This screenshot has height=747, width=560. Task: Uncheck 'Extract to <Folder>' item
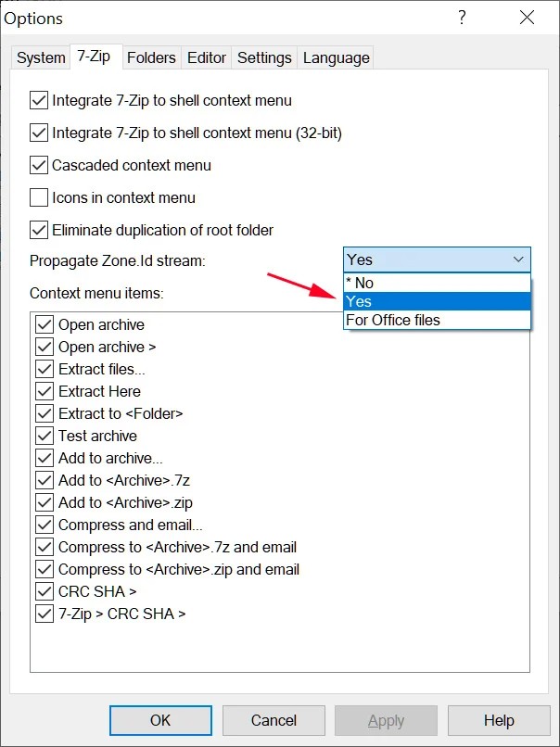tap(45, 413)
